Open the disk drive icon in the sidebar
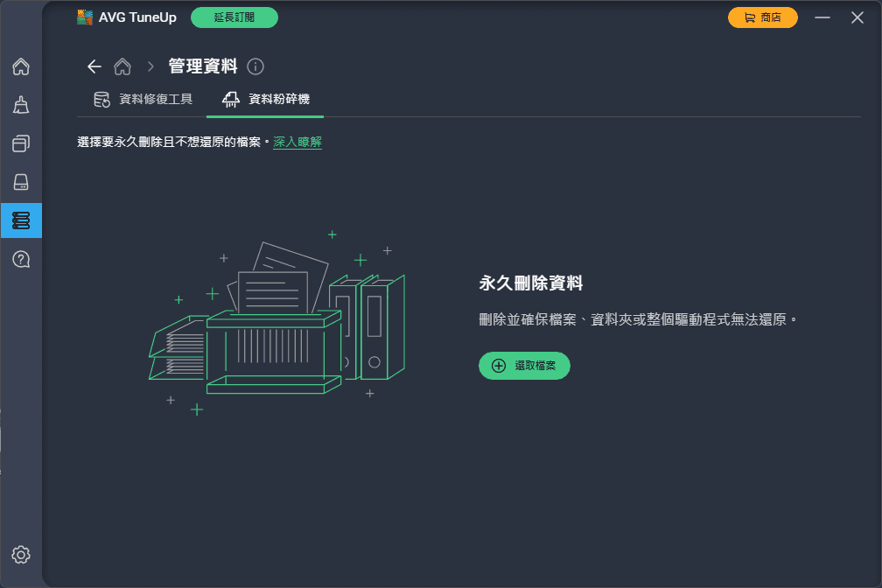Viewport: 882px width, 588px height. (x=21, y=182)
